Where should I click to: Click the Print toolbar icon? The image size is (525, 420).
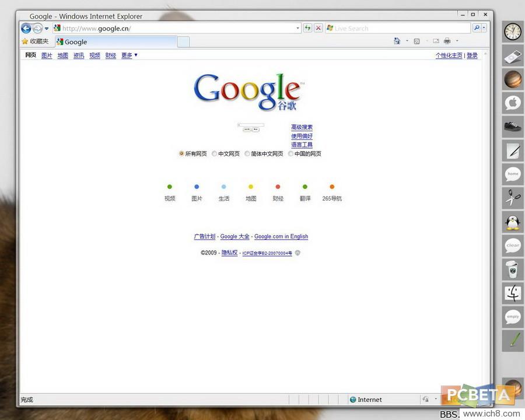click(447, 41)
